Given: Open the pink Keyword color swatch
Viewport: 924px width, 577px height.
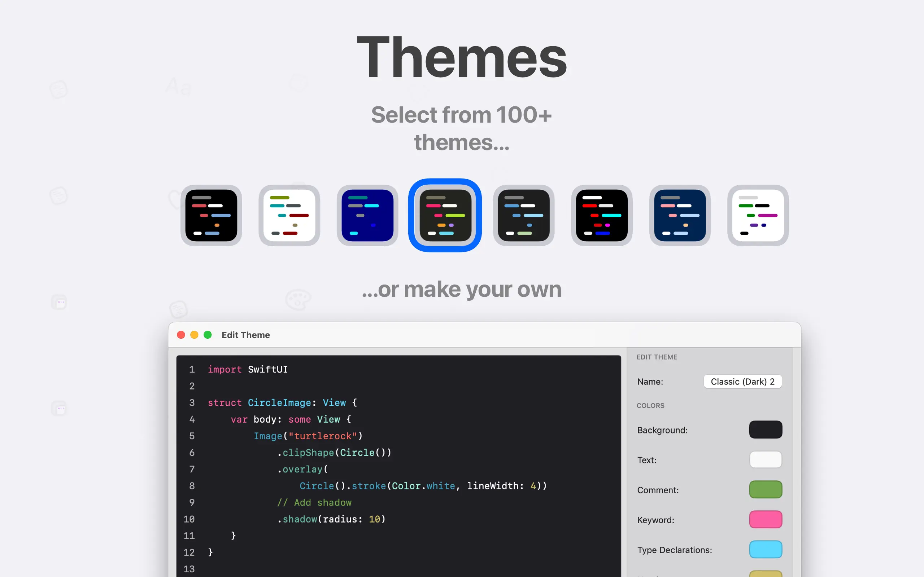Looking at the screenshot, I should pyautogui.click(x=765, y=519).
